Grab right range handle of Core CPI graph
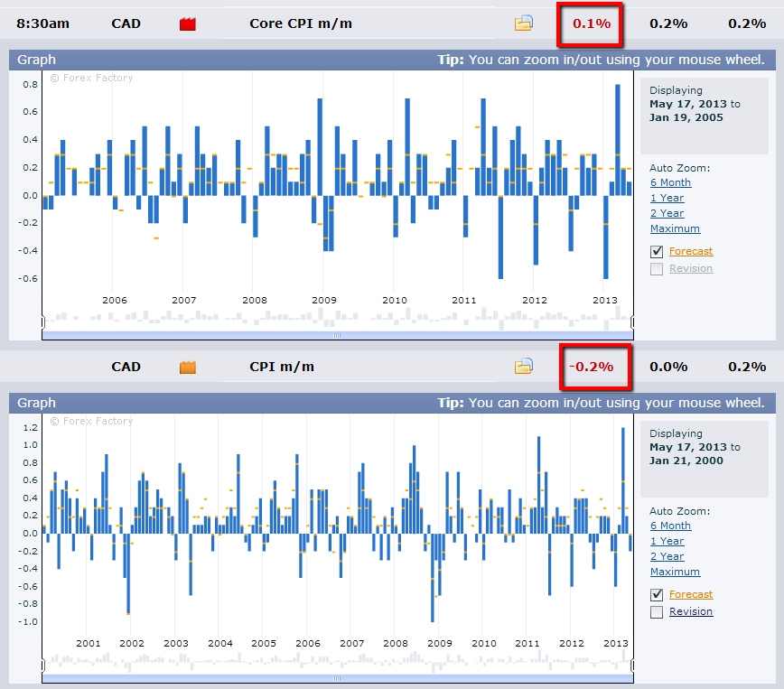Screen dimensions: 784x689 point(632,321)
